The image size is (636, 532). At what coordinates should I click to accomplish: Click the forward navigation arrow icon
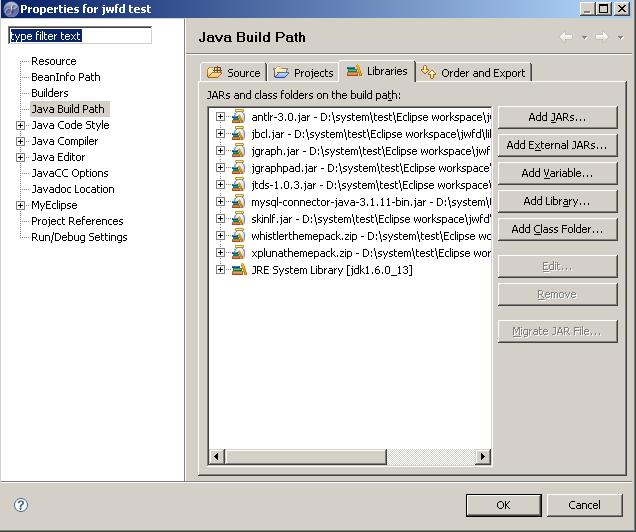602,37
